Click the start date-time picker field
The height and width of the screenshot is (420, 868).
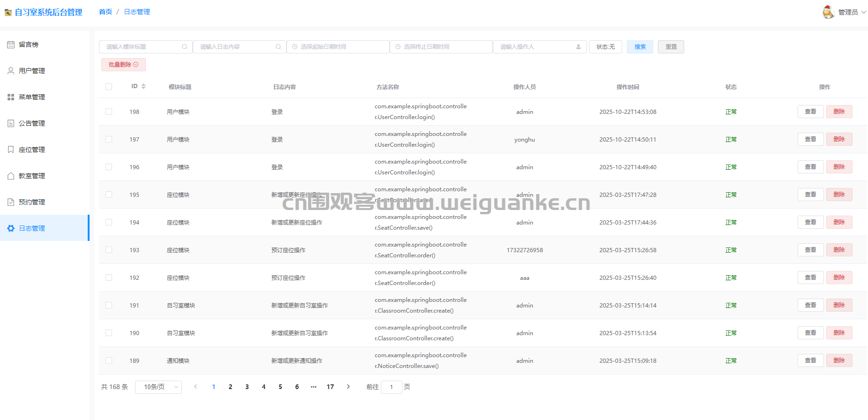338,47
